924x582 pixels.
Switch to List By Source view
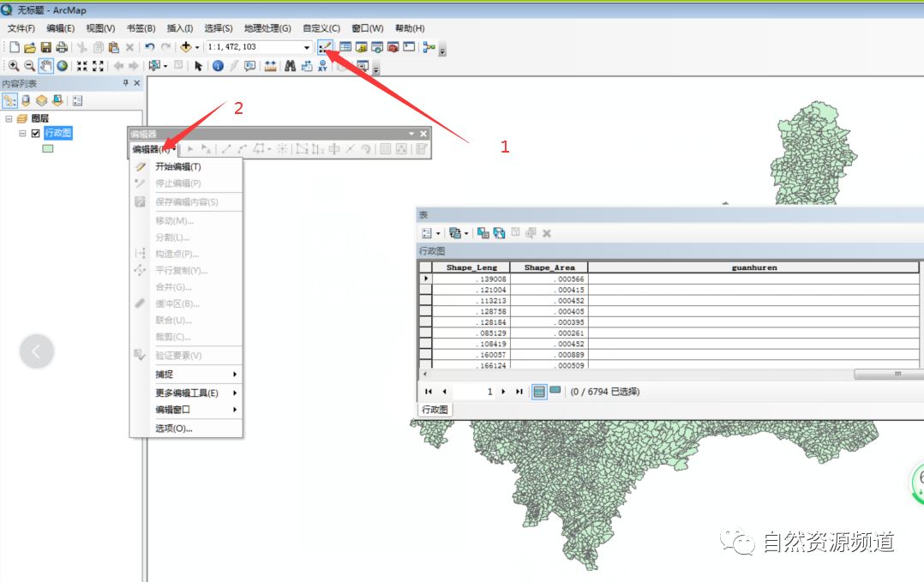[26, 101]
